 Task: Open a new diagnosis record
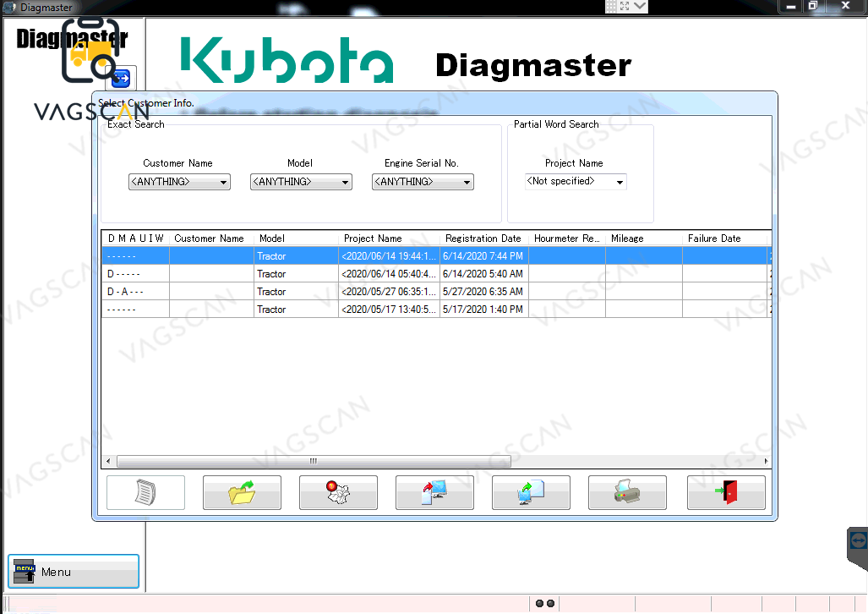[145, 492]
